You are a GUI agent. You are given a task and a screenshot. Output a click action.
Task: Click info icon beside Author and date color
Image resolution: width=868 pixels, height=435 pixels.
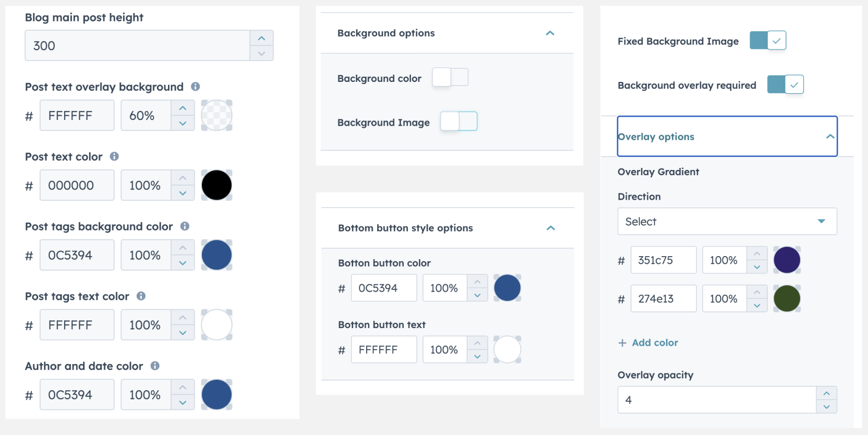pos(155,366)
